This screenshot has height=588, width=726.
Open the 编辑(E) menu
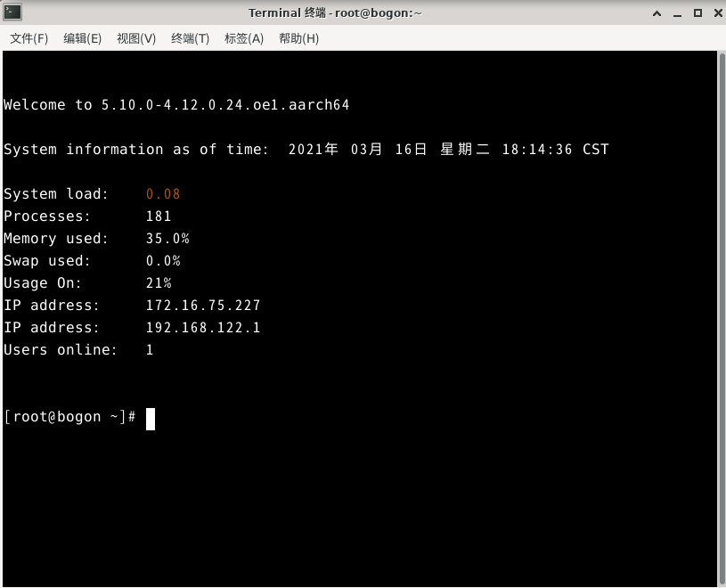[x=81, y=38]
